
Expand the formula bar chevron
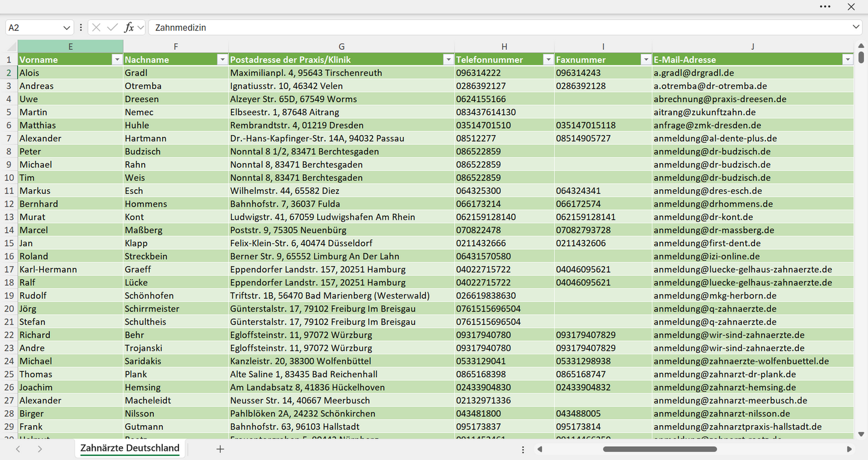coord(856,28)
